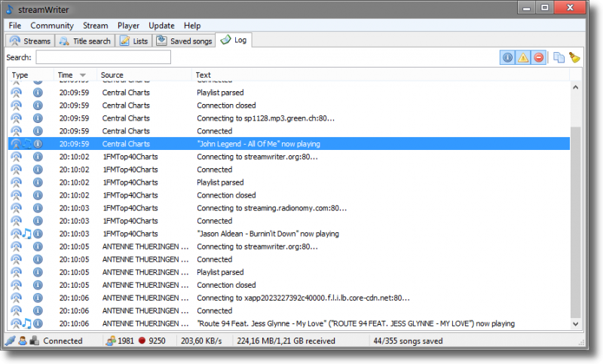603x364 pixels.
Task: Select "Connecting to xapp2023227392c40000" log text
Action: coord(303,298)
